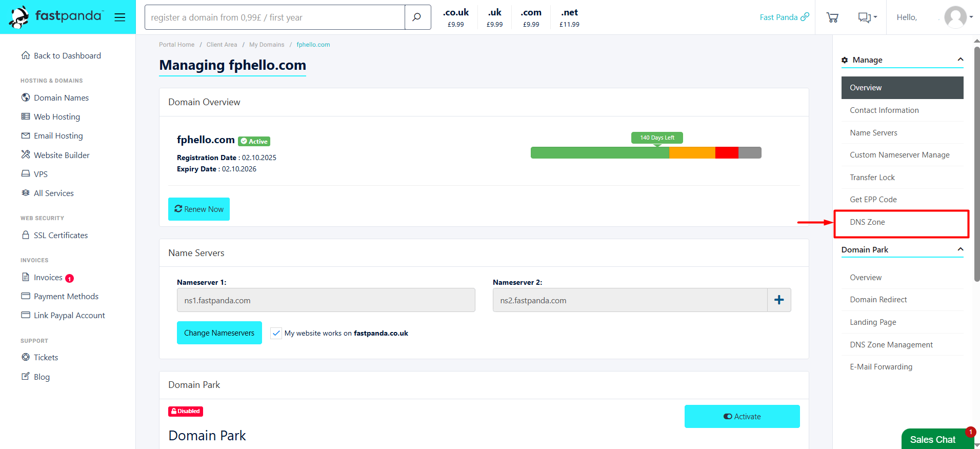Click the SSL Certificates lock icon
Image resolution: width=980 pixels, height=449 pixels.
click(x=26, y=235)
